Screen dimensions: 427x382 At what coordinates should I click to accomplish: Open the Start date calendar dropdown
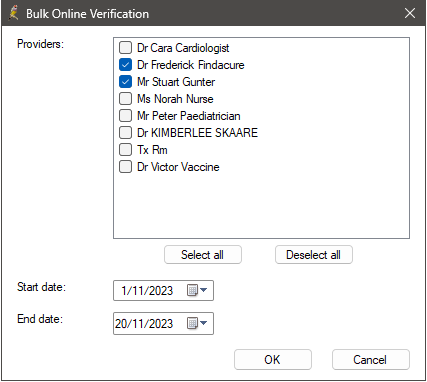(x=197, y=290)
